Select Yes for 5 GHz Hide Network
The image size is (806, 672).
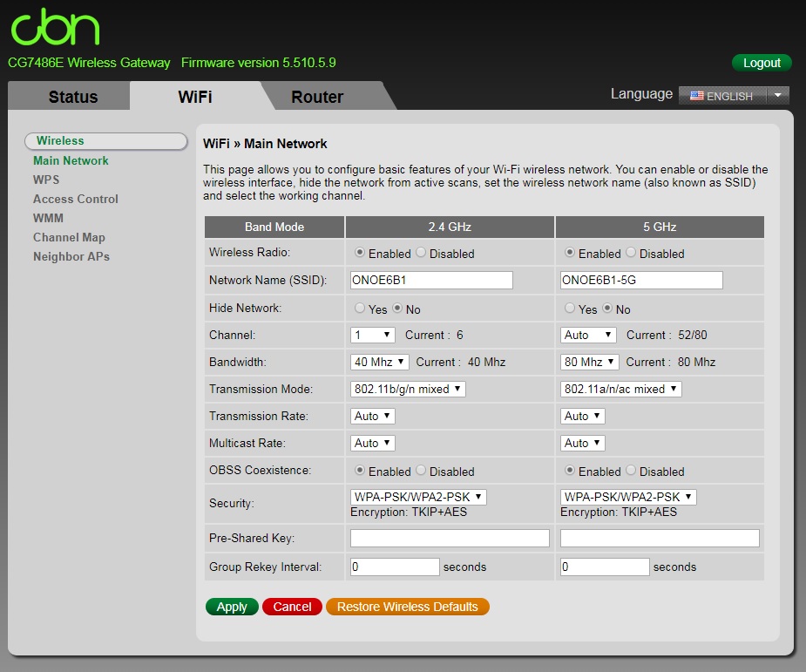coord(570,309)
